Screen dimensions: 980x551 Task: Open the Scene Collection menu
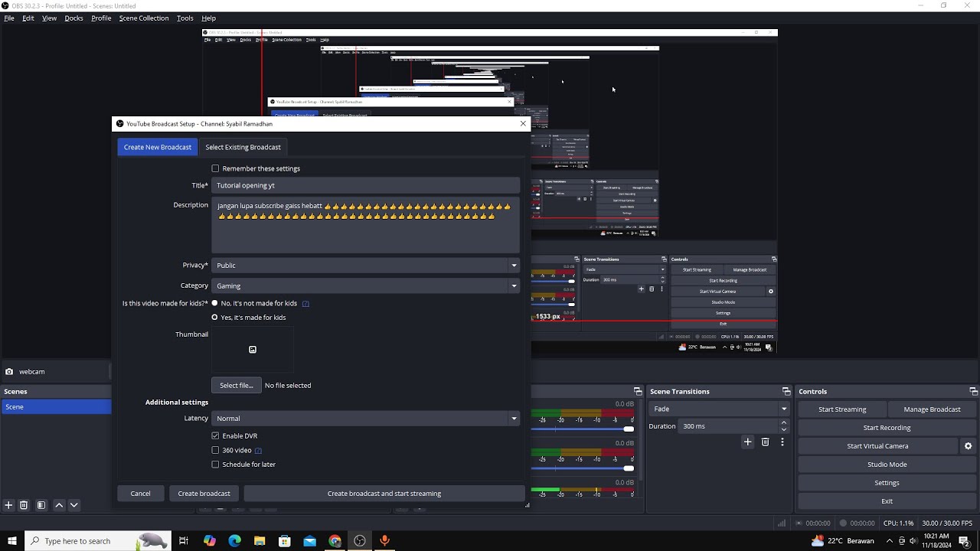coord(144,18)
